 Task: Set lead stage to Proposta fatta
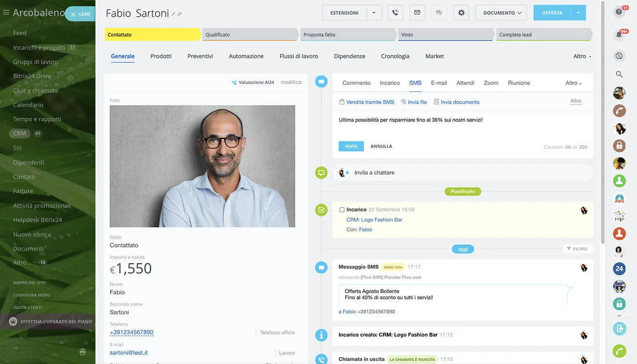coord(348,35)
